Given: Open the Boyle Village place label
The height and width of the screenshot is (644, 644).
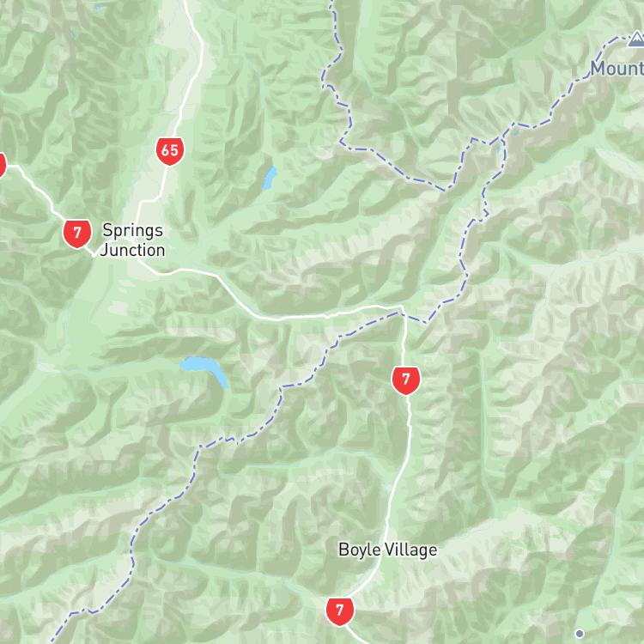Looking at the screenshot, I should [x=388, y=550].
